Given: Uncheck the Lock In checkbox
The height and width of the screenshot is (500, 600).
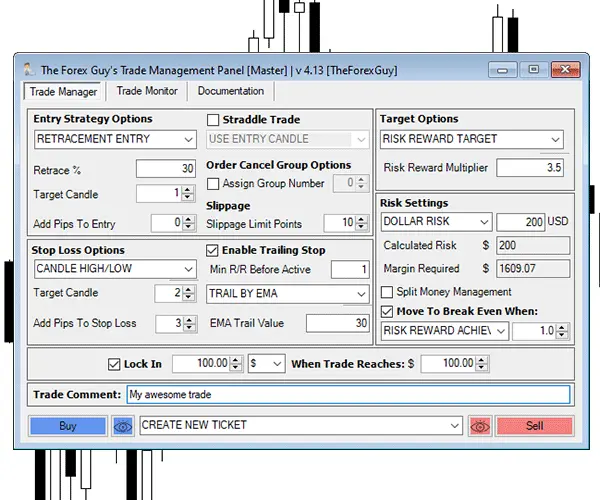Looking at the screenshot, I should pos(113,362).
